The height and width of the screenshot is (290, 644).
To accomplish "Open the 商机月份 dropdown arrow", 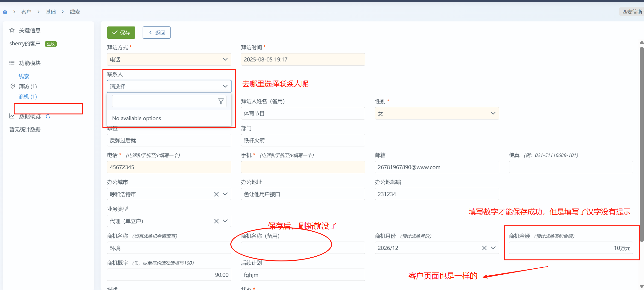I will [x=493, y=248].
